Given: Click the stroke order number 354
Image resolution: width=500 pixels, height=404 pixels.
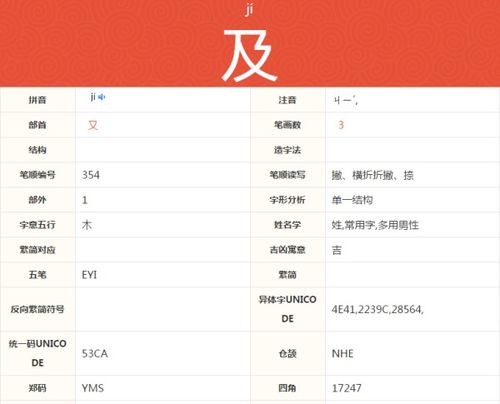Looking at the screenshot, I should tap(91, 175).
